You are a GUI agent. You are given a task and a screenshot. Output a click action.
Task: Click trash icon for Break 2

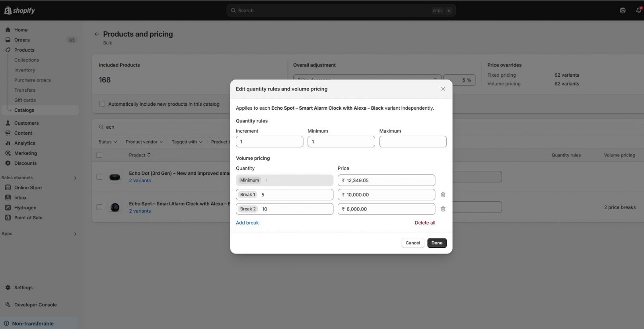tap(443, 209)
